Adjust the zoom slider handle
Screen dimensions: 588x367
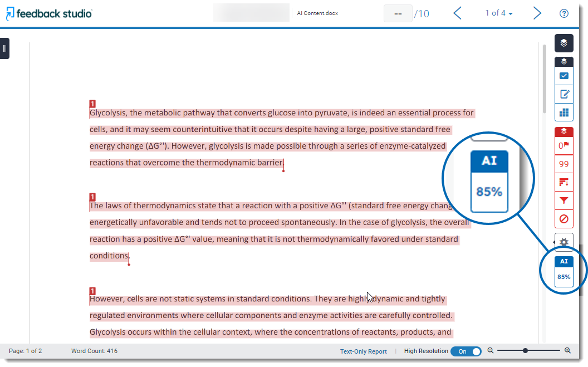525,351
